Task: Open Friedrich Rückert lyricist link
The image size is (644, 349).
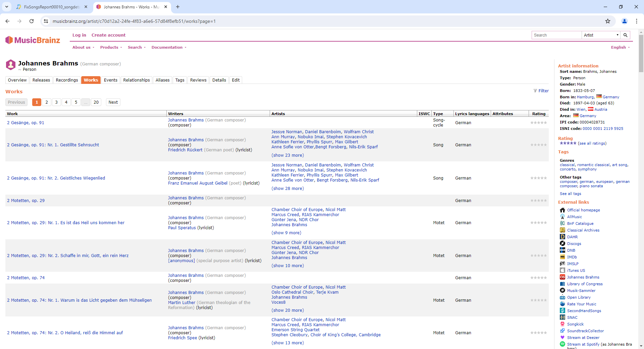Action: pos(185,150)
